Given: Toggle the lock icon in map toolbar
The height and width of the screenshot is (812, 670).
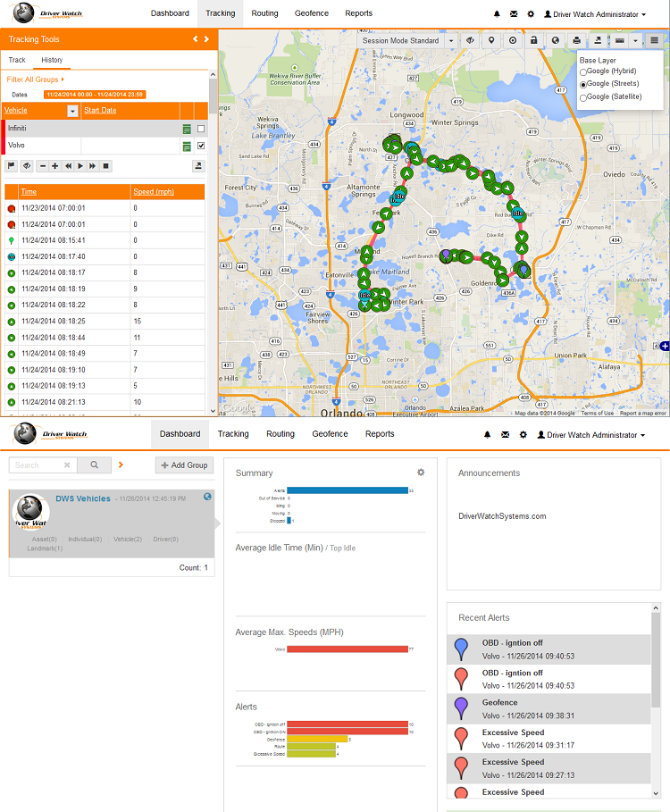Looking at the screenshot, I should pos(534,40).
